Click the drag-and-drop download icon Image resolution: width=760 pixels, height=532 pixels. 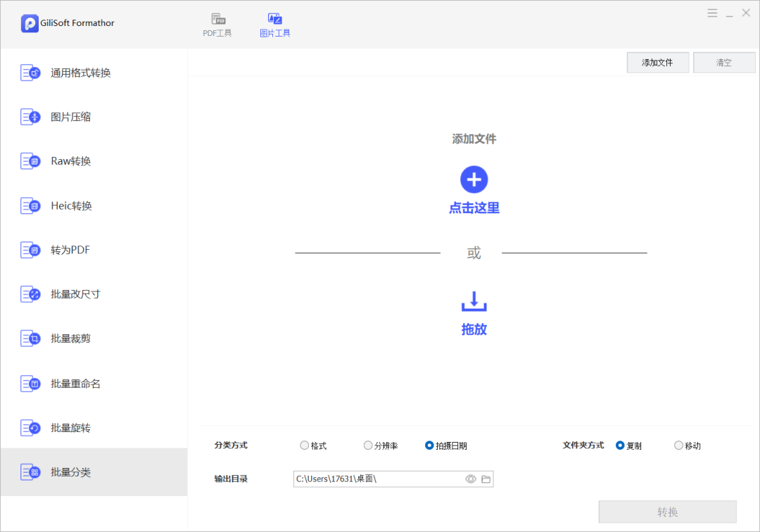point(474,301)
